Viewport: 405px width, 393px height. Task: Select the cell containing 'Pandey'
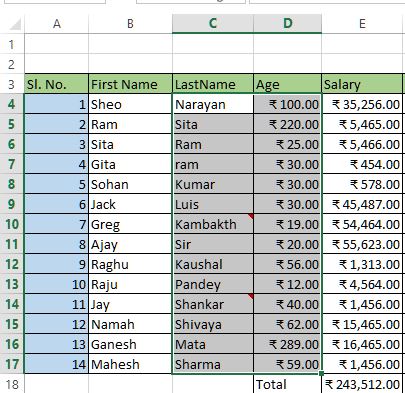pos(213,284)
